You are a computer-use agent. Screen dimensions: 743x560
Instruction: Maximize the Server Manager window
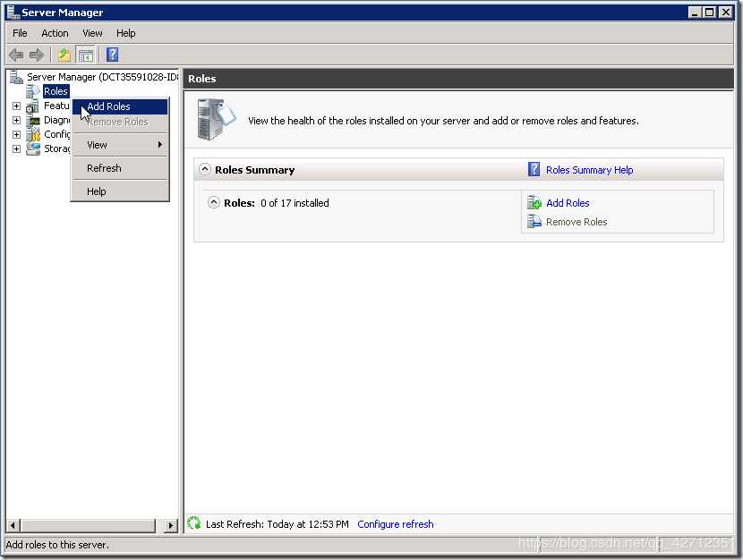tap(710, 13)
